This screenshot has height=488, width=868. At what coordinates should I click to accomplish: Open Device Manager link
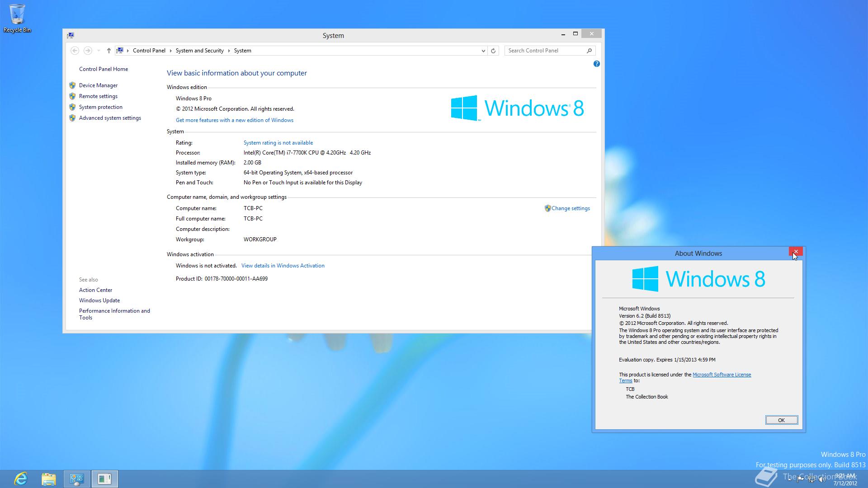[98, 85]
